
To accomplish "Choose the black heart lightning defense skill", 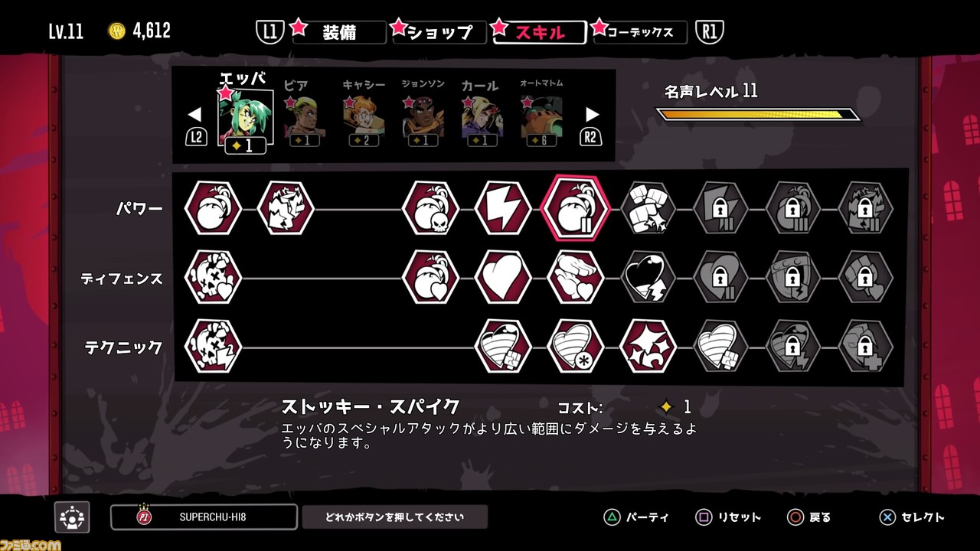I will pos(648,277).
